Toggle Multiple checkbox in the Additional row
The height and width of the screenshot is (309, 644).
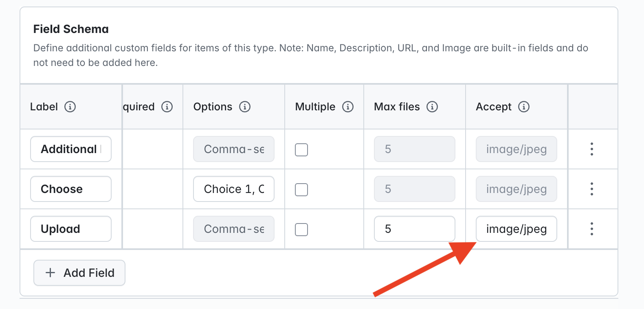click(x=301, y=150)
